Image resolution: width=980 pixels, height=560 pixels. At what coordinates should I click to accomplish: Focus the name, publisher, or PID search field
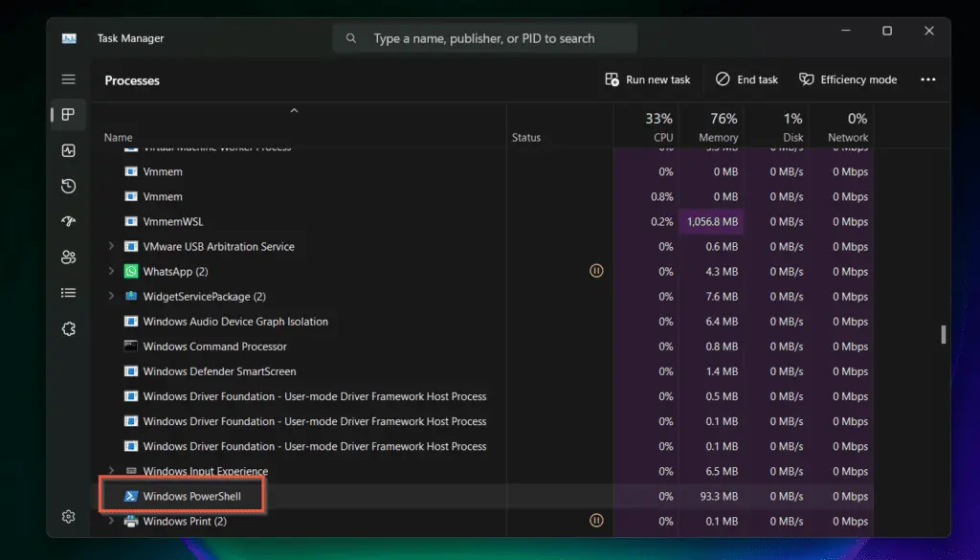click(485, 38)
